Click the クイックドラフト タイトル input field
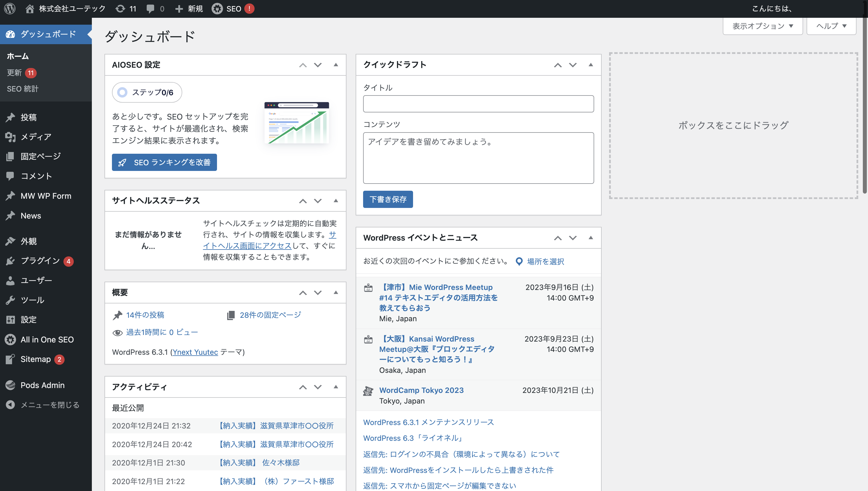The height and width of the screenshot is (491, 868). tap(478, 104)
